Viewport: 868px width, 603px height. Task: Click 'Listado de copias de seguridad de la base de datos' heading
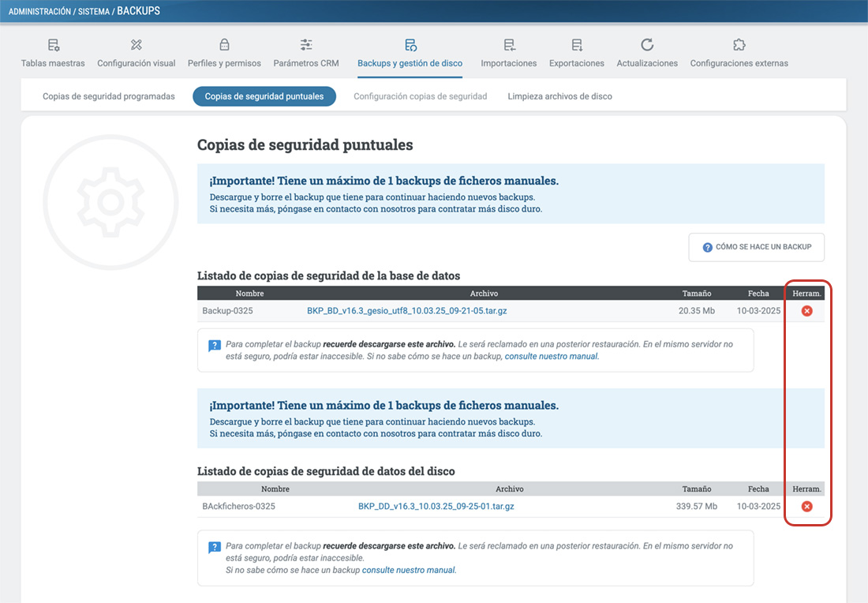coord(329,275)
